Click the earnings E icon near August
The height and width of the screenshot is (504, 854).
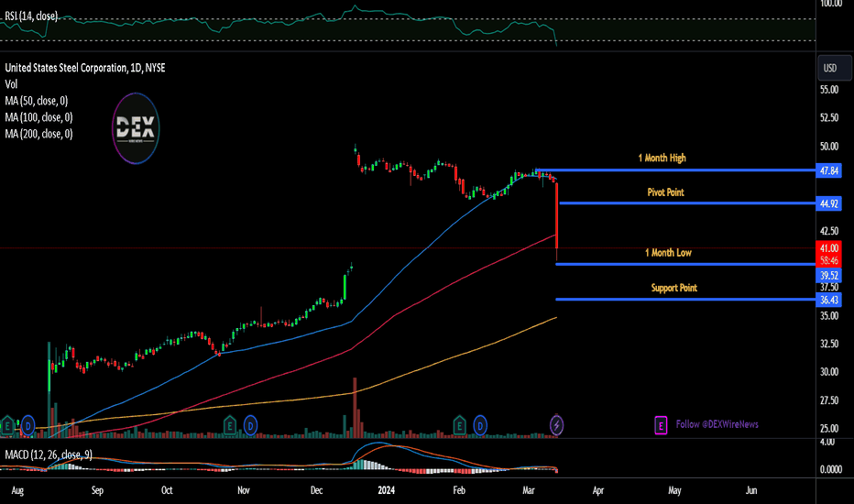tap(7, 425)
